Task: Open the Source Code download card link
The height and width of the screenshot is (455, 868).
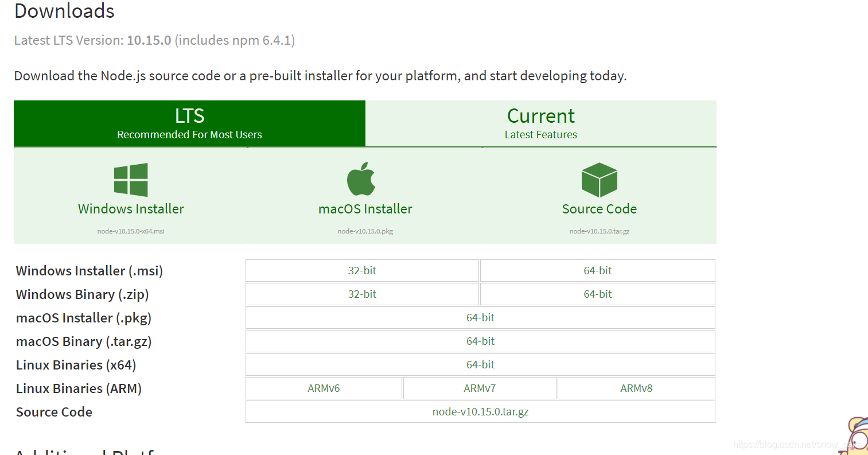Action: [x=600, y=209]
